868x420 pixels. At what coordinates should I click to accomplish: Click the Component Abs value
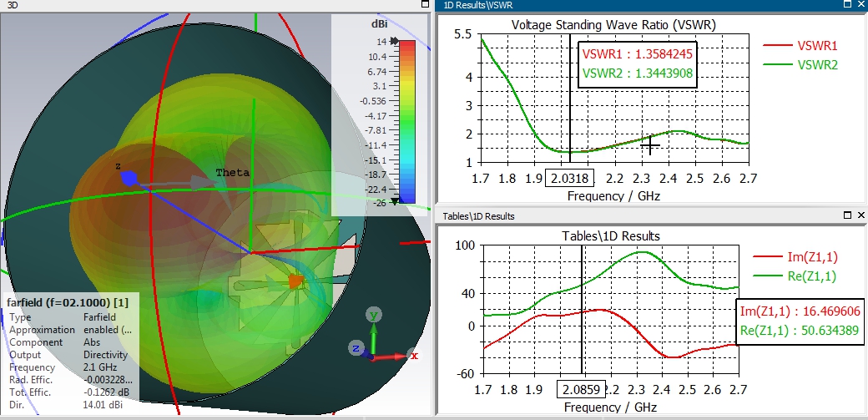pos(91,342)
